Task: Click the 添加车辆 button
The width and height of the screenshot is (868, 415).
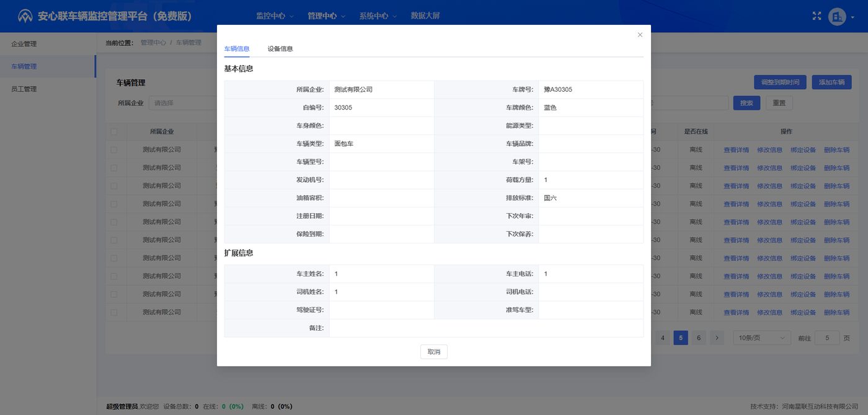Action: (x=831, y=82)
